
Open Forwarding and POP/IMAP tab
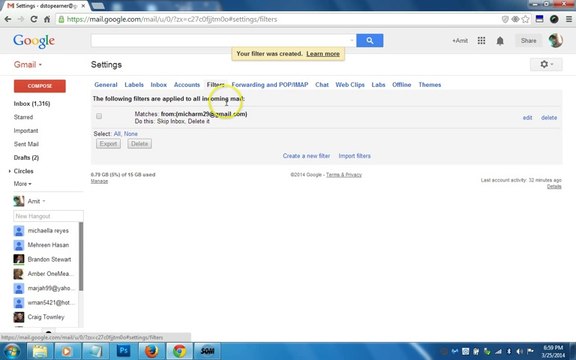click(270, 85)
